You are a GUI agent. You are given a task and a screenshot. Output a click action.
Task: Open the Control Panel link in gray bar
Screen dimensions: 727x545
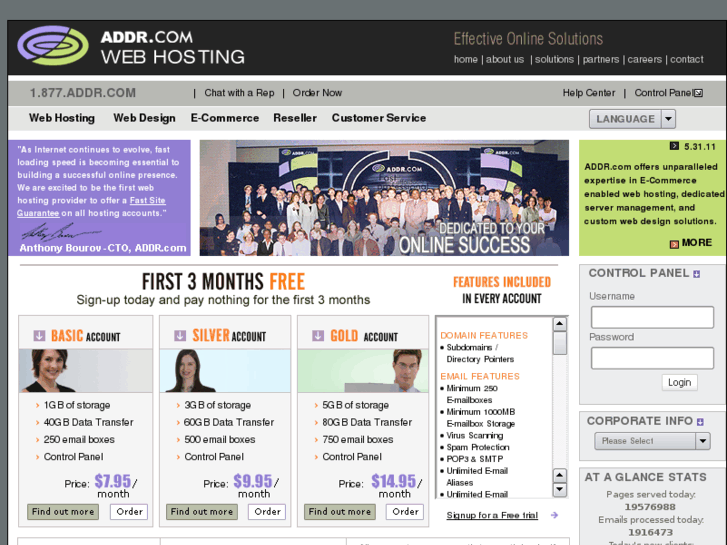pyautogui.click(x=663, y=93)
